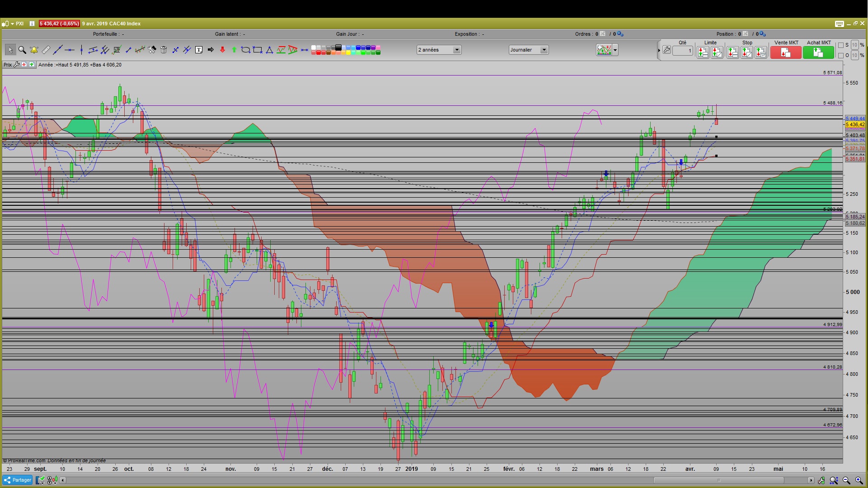Screen dimensions: 868x488
Task: Create an alert with the bell icon
Action: [x=34, y=50]
